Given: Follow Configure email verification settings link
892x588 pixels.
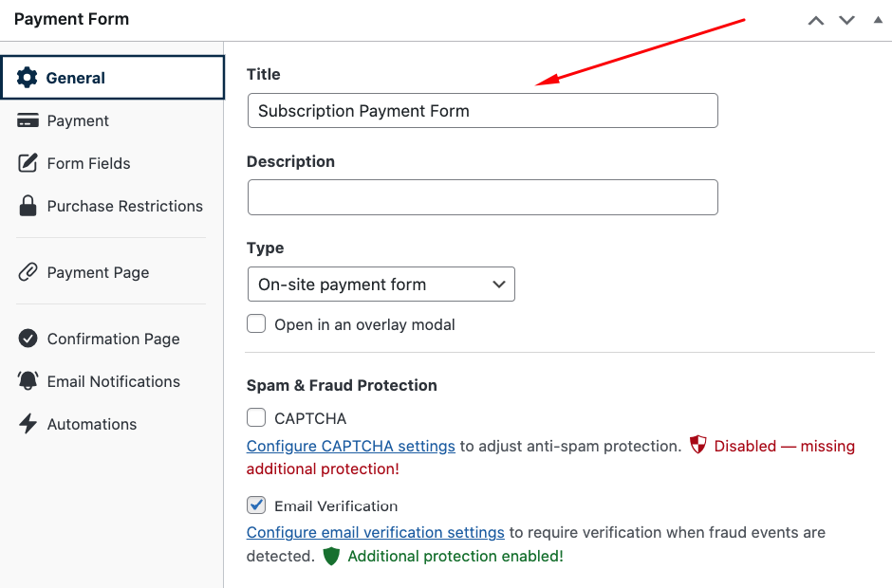Looking at the screenshot, I should coord(376,532).
